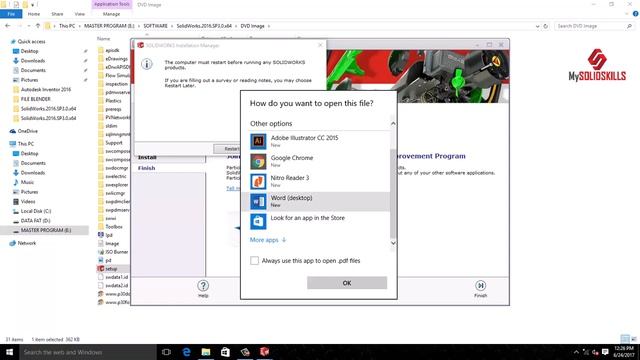
Task: Open the View ribbon tab
Action: (80, 14)
